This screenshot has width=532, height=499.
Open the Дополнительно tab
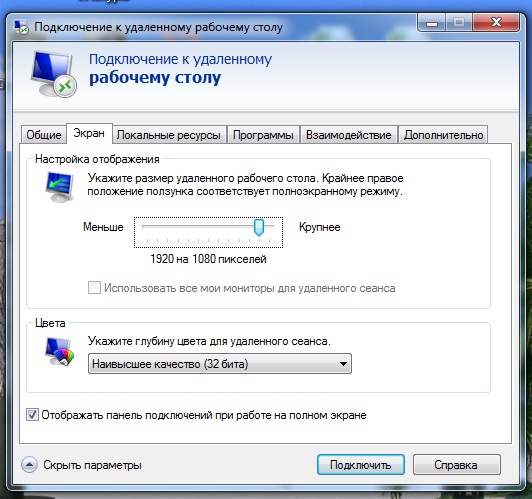[443, 135]
